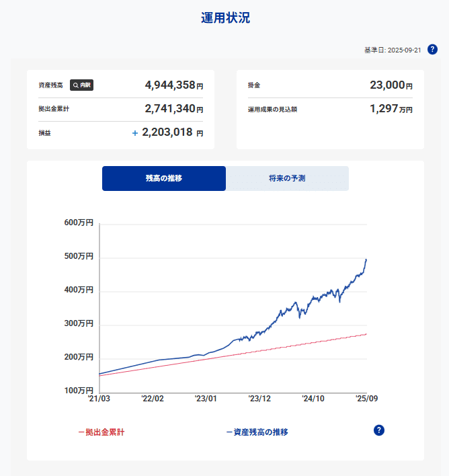The width and height of the screenshot is (449, 476).
Task: Select the 拠出金累計 amount 2,741,340円
Action: [x=173, y=109]
